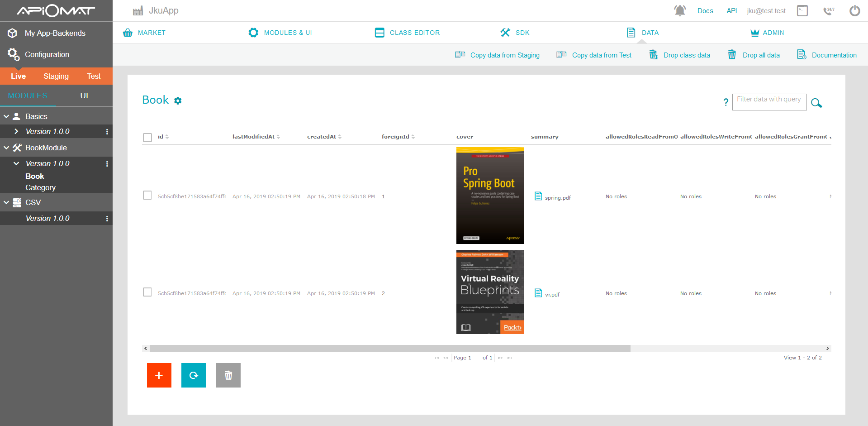Select the UI sidebar tab

pyautogui.click(x=84, y=96)
